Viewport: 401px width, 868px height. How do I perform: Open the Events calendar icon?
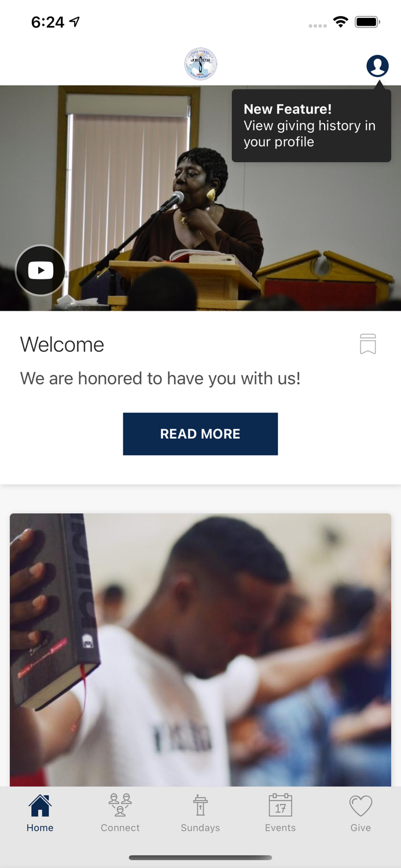tap(281, 806)
